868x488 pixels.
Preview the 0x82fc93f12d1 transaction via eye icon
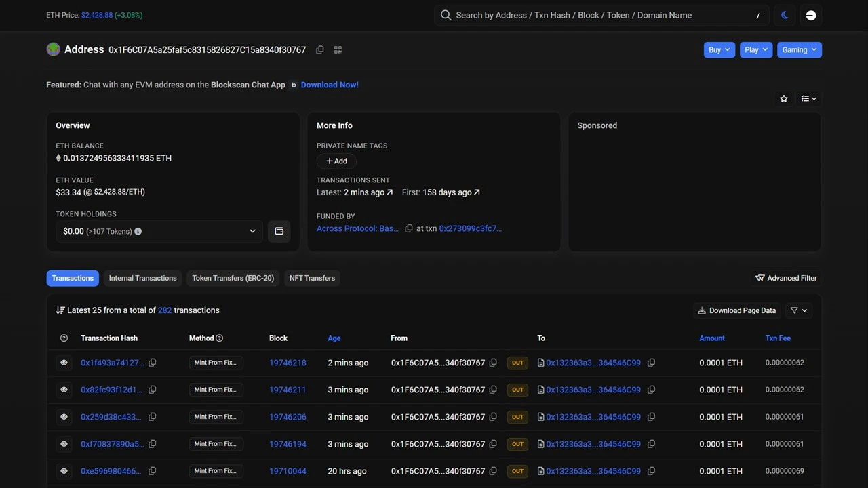coord(64,390)
